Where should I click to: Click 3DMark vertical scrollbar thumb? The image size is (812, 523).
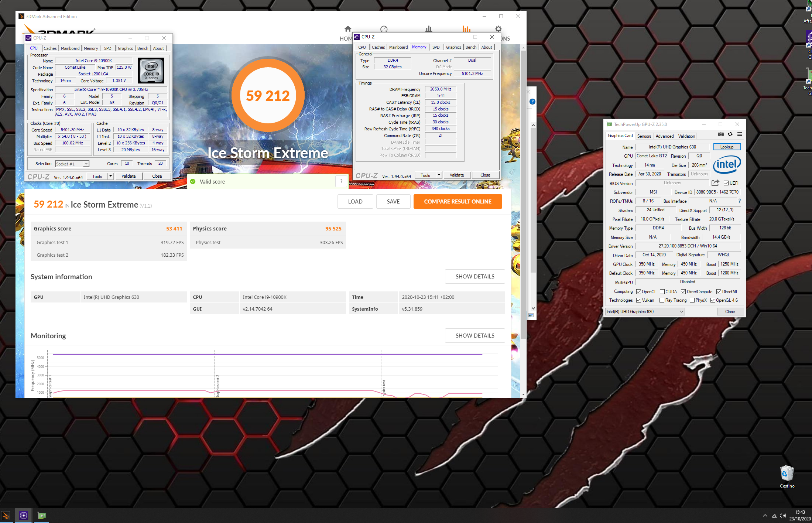click(x=523, y=195)
